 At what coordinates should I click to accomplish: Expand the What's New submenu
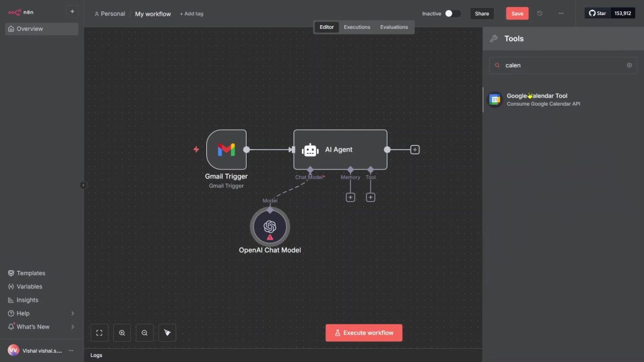pyautogui.click(x=72, y=327)
